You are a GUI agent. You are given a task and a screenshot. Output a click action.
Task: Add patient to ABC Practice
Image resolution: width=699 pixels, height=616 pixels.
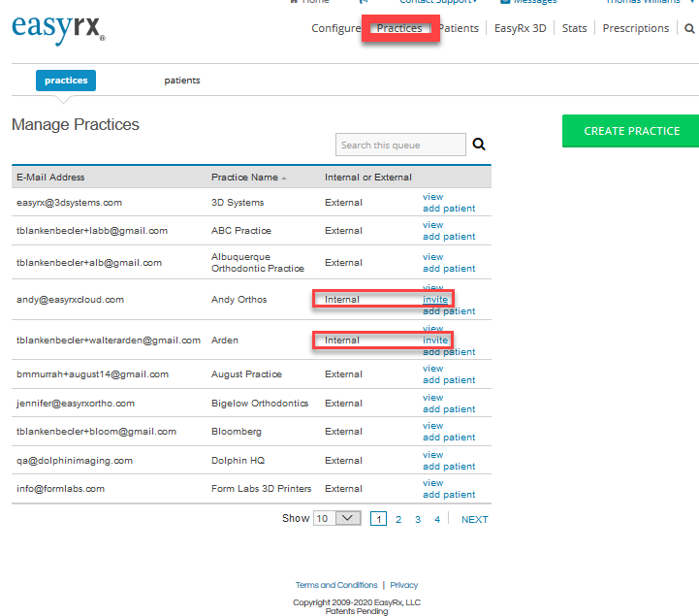tap(449, 237)
